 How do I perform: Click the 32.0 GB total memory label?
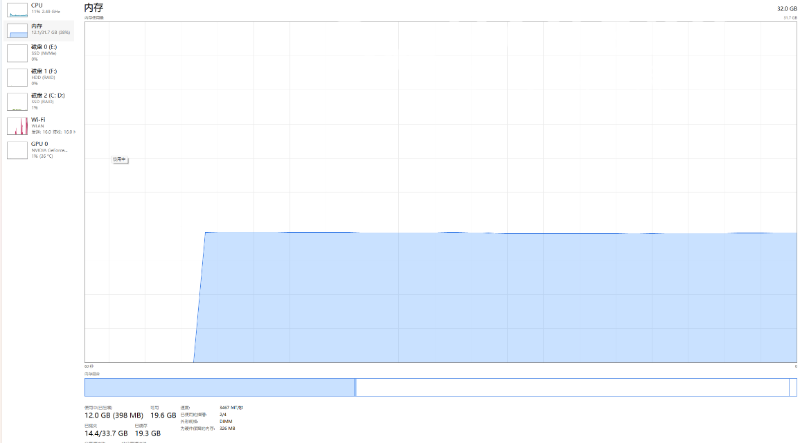(785, 8)
